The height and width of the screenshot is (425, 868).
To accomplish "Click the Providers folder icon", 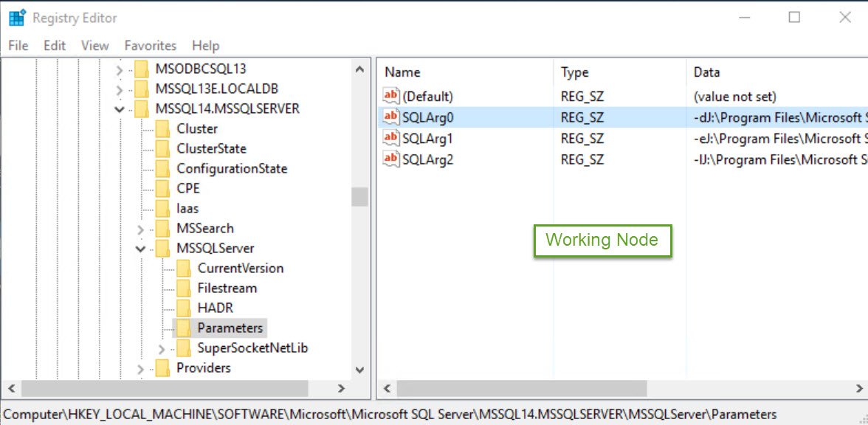I will click(x=162, y=368).
